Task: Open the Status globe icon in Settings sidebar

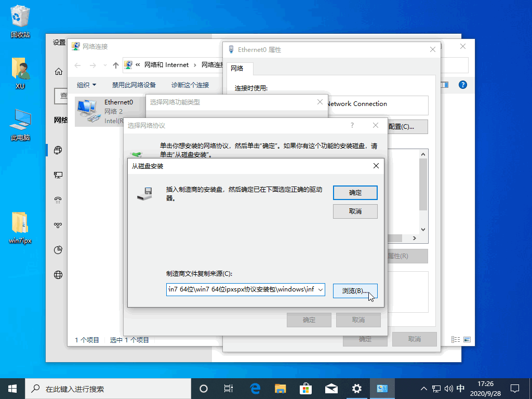Action: tap(58, 150)
